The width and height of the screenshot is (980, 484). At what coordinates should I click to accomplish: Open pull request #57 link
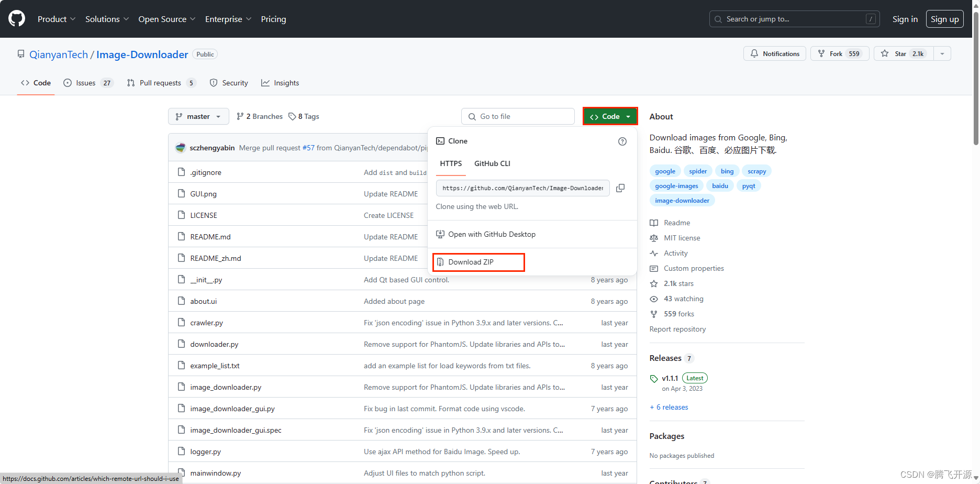coord(308,148)
